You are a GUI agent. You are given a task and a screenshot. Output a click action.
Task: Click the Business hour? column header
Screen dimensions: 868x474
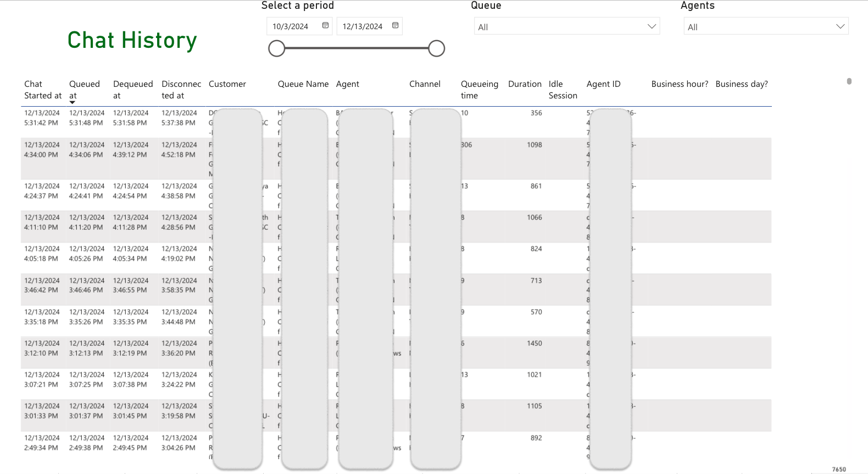(680, 84)
